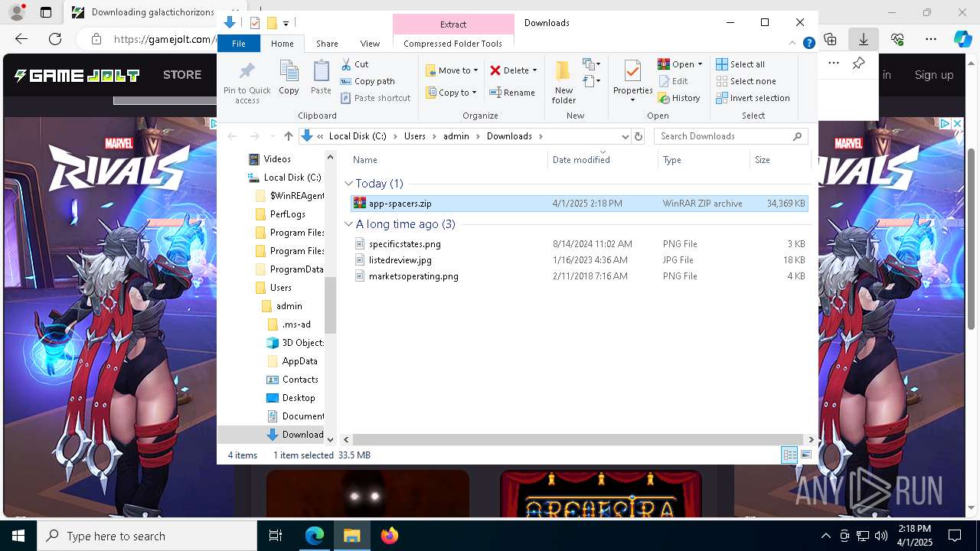Click the Copy ribbon icon
The height and width of the screenshot is (551, 980).
coord(289,78)
